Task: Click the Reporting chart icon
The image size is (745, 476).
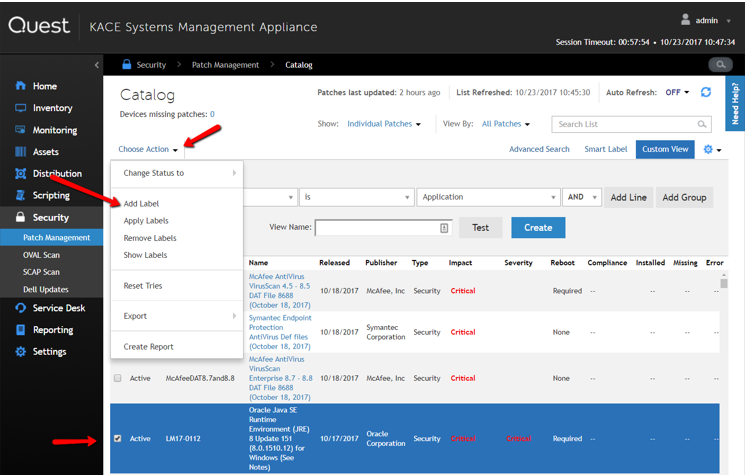Action: [x=20, y=330]
